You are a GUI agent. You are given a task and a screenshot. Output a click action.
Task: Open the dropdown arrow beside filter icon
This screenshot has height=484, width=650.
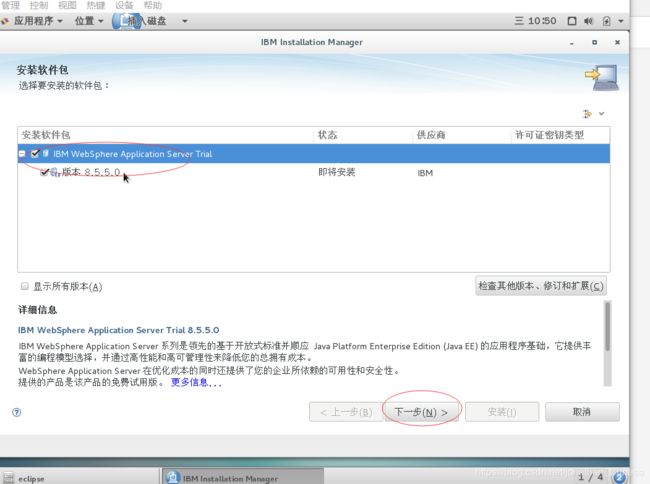601,114
